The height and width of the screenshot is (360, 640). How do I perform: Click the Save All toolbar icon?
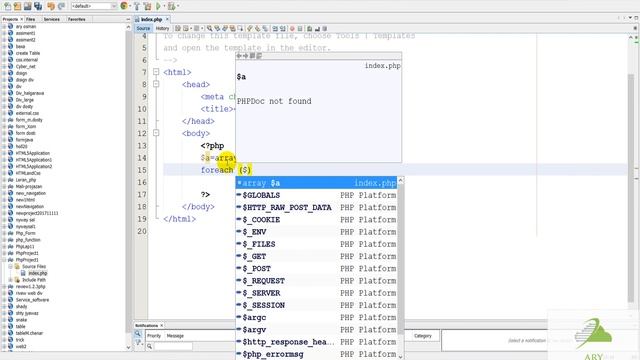tap(38, 6)
